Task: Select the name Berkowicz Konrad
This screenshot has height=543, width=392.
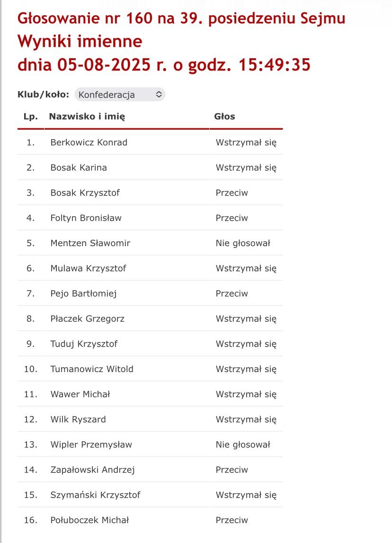Action: click(x=89, y=142)
